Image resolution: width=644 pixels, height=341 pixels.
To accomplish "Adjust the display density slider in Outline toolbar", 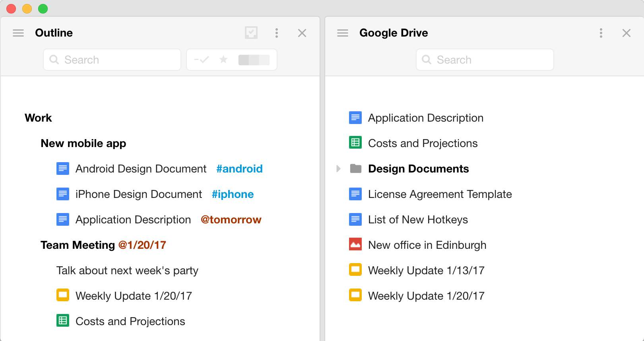I will click(x=254, y=60).
